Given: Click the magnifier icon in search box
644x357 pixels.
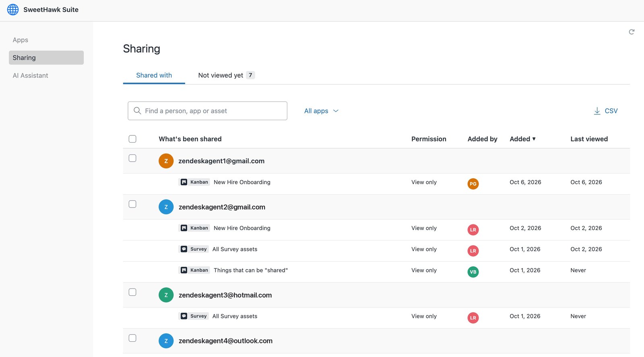Looking at the screenshot, I should tap(137, 111).
